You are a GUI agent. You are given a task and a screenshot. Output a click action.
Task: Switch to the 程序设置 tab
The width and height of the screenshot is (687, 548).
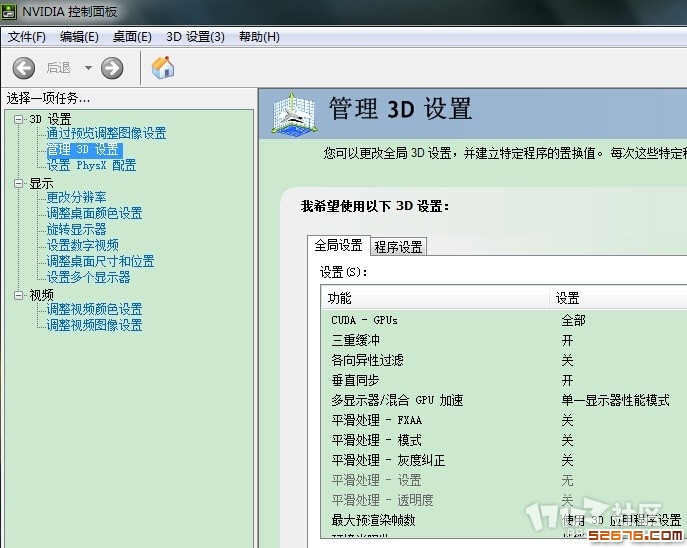coord(398,247)
